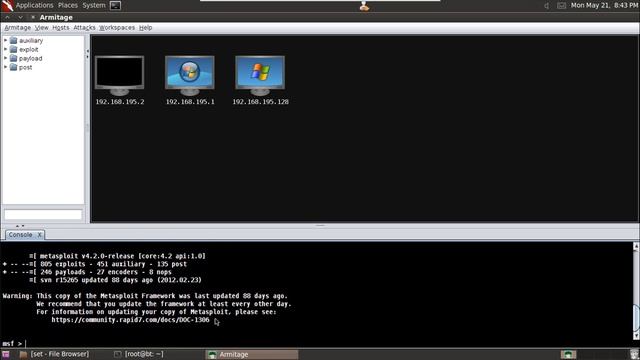The height and width of the screenshot is (360, 640).
Task: Open the mail envelope tray icon
Action: 562,5
